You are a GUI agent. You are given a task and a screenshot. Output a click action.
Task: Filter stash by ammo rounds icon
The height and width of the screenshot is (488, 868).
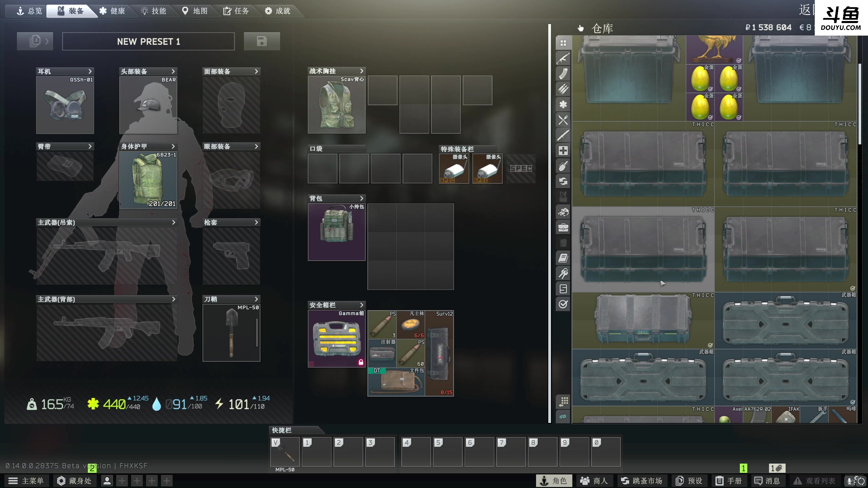(x=563, y=89)
